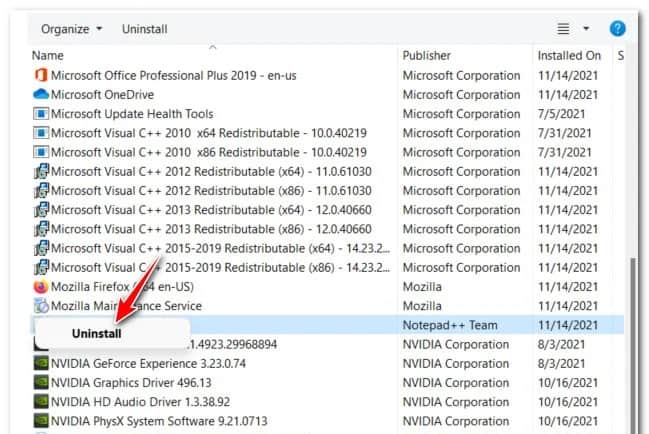Click the NVIDIA GeForce Experience icon
Viewport: 649px width, 434px height.
tap(41, 363)
